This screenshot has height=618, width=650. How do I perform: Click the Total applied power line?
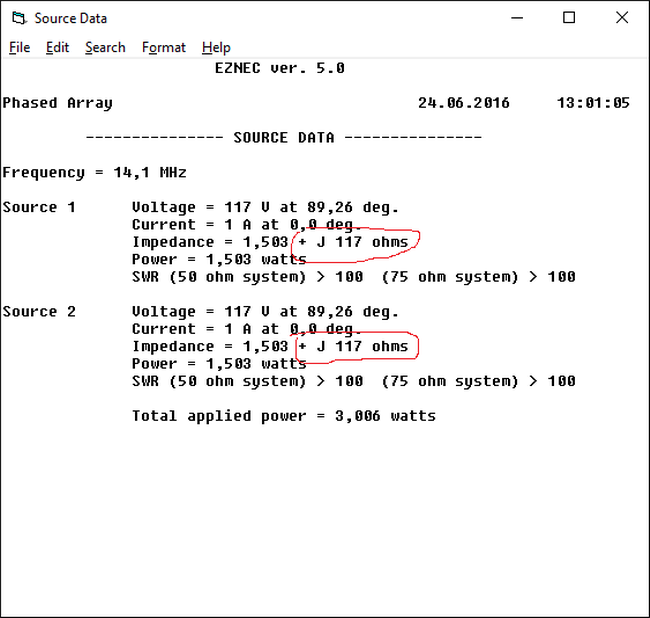click(283, 416)
